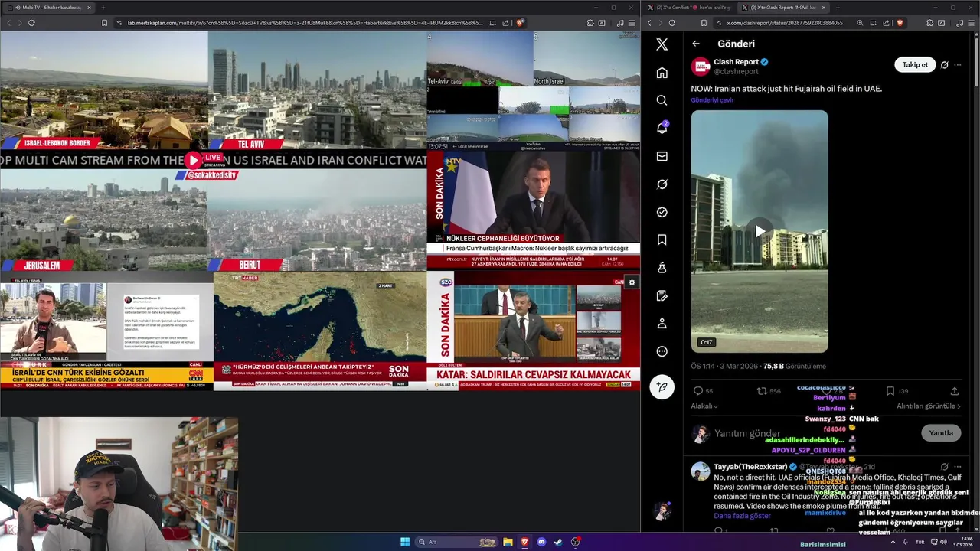Viewport: 980px width, 551px height.
Task: Click the compose post feather button
Action: [661, 386]
